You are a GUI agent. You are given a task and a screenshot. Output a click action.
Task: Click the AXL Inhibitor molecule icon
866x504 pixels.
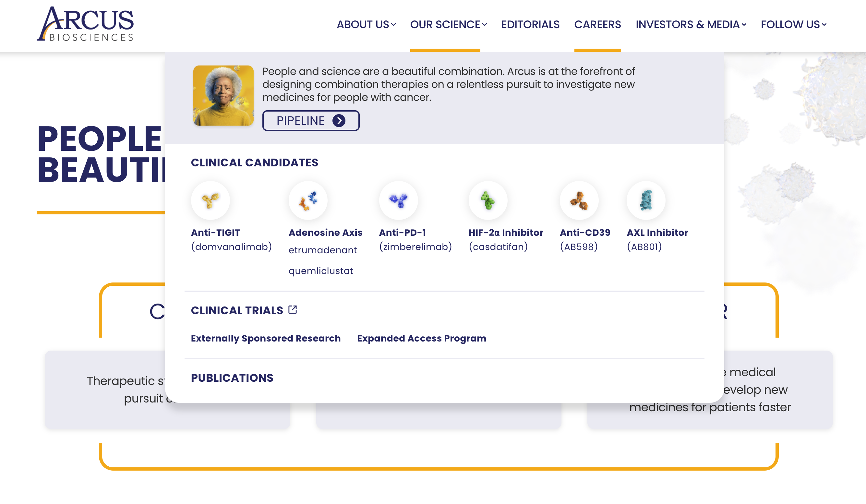coord(646,200)
